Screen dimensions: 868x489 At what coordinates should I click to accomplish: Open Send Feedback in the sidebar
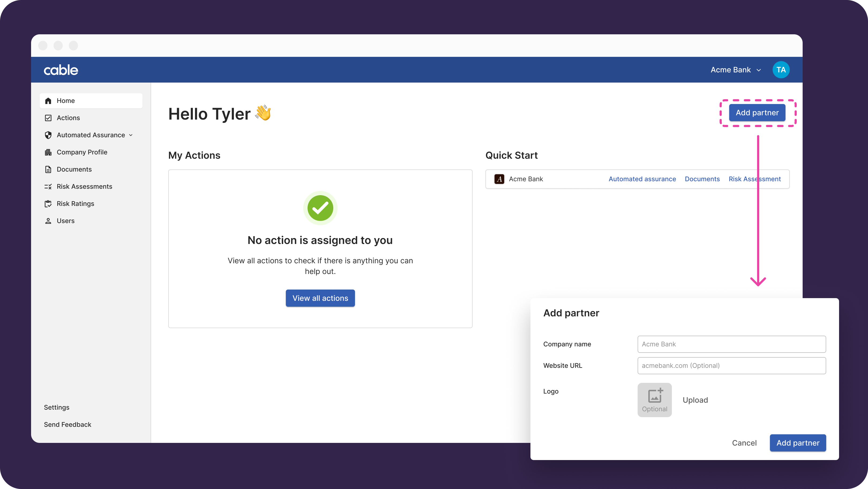[68, 425]
